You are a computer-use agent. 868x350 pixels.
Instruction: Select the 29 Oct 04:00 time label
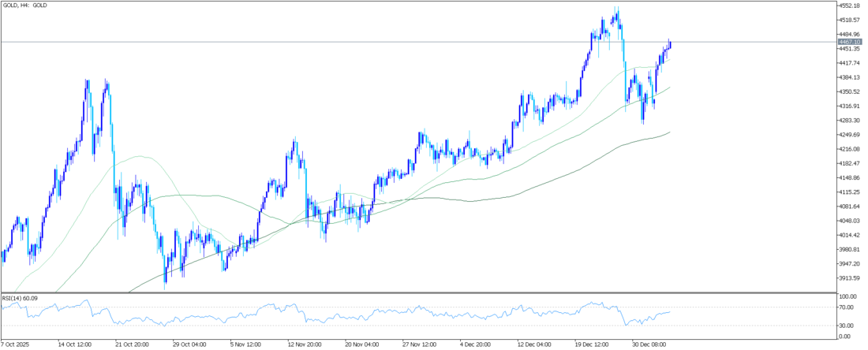(188, 344)
